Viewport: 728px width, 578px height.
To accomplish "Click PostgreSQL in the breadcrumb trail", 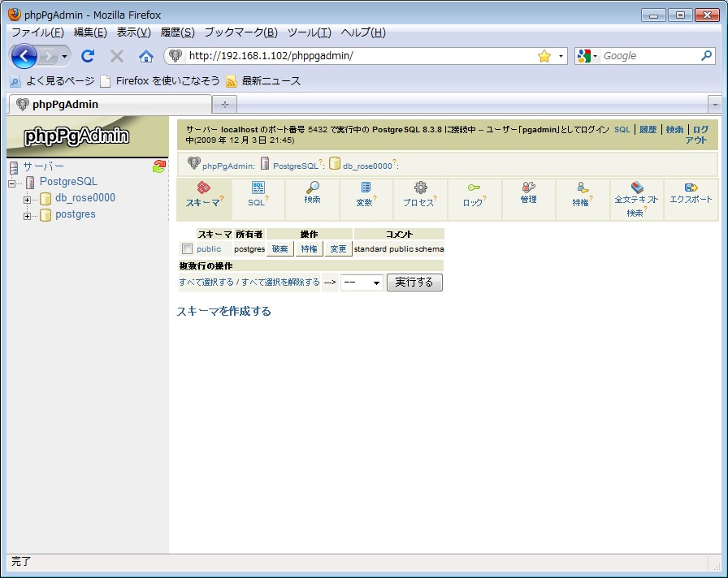I will 295,166.
